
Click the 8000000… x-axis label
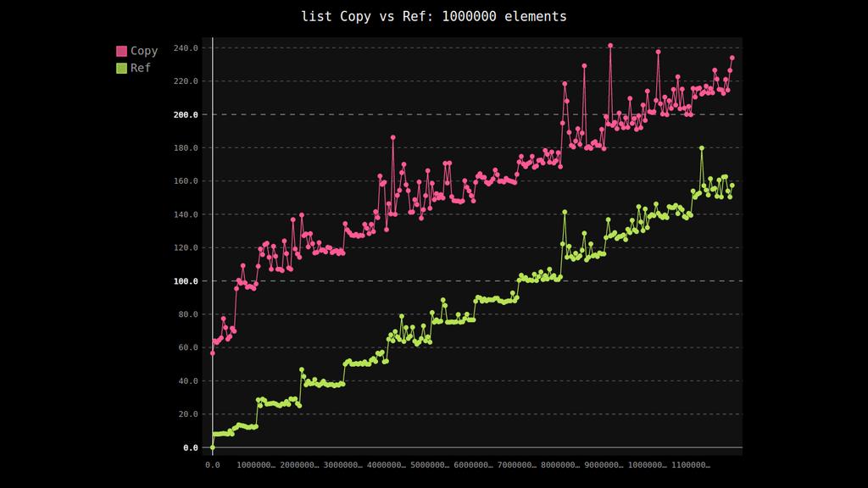pyautogui.click(x=560, y=465)
